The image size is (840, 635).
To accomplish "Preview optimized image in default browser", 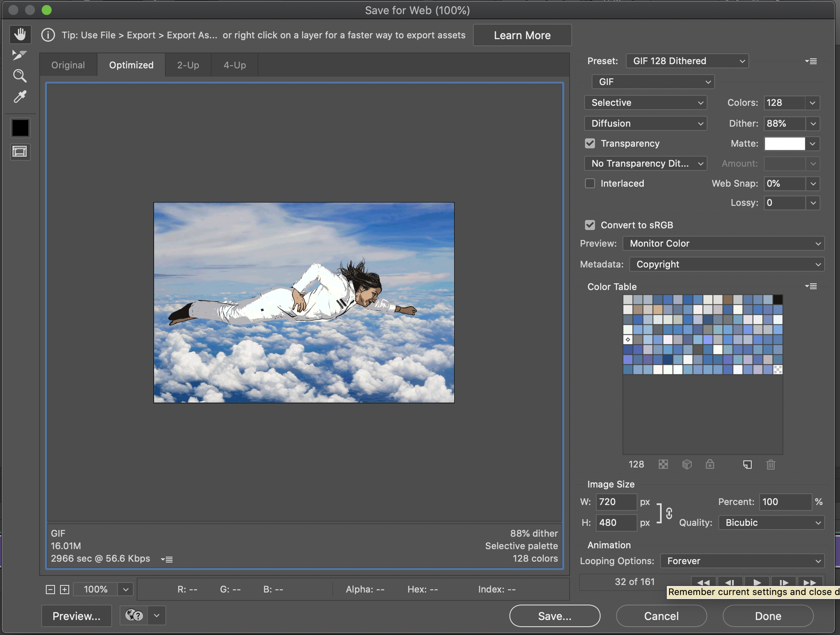I will [76, 616].
